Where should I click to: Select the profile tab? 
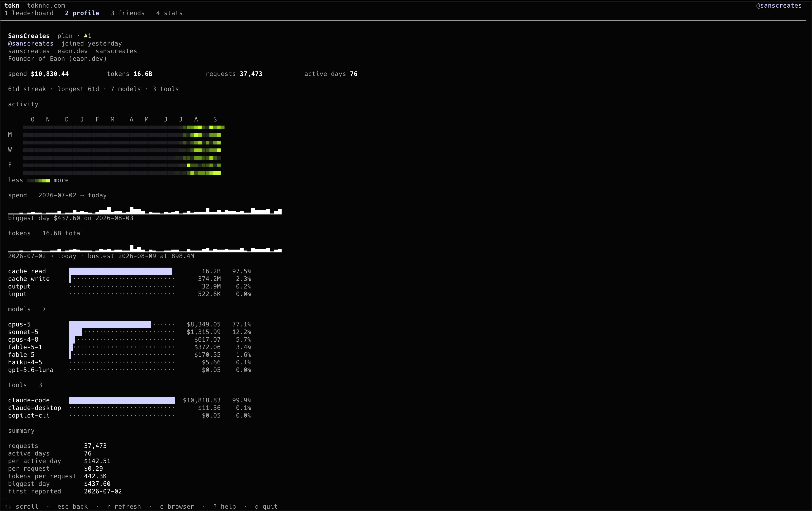[x=82, y=13]
